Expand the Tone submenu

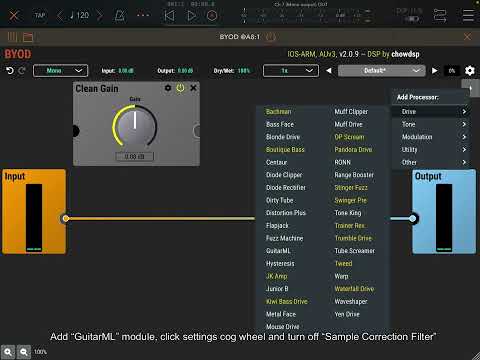[431, 124]
